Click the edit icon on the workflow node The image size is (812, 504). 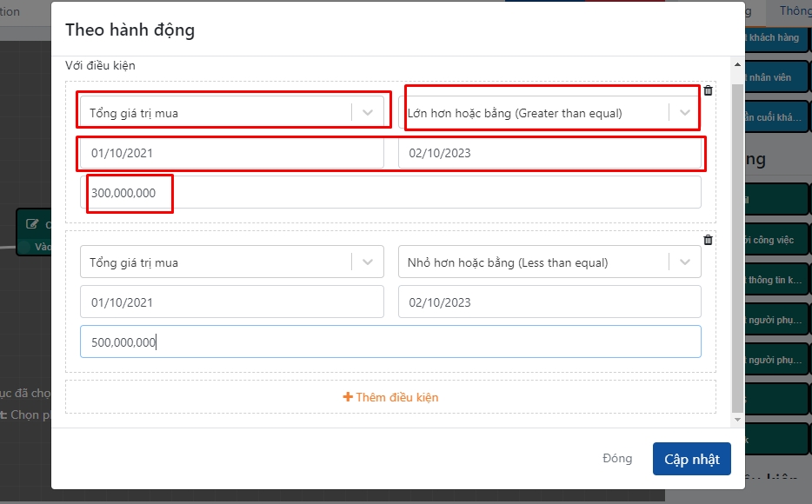pyautogui.click(x=32, y=224)
